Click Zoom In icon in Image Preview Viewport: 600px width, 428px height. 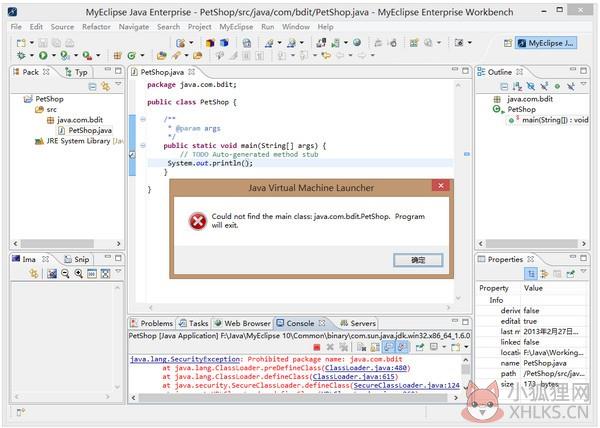pos(78,273)
